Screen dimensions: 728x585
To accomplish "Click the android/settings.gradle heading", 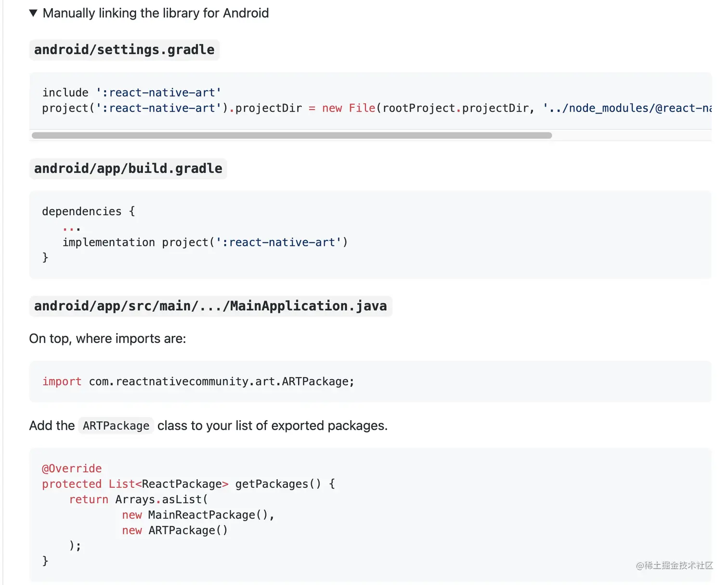I will point(124,50).
